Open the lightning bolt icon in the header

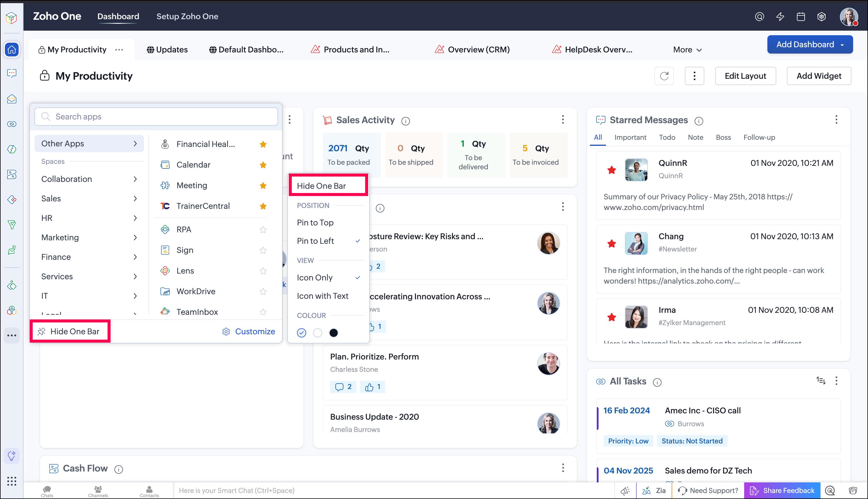(x=780, y=16)
